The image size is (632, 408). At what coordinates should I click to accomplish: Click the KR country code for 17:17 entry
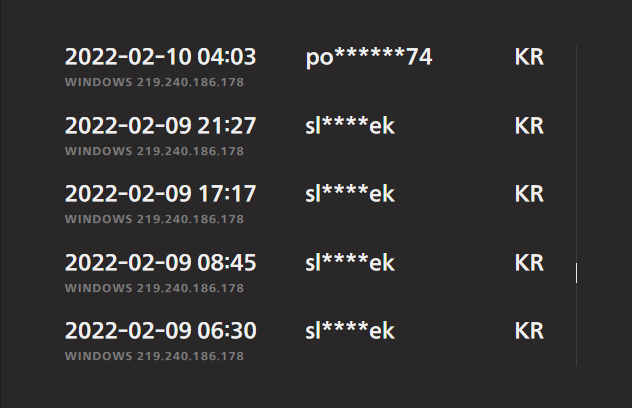(x=529, y=194)
